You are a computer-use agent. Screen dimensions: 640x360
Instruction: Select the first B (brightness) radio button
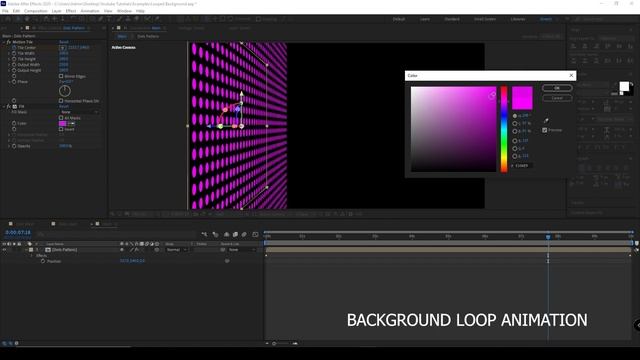tap(515, 131)
